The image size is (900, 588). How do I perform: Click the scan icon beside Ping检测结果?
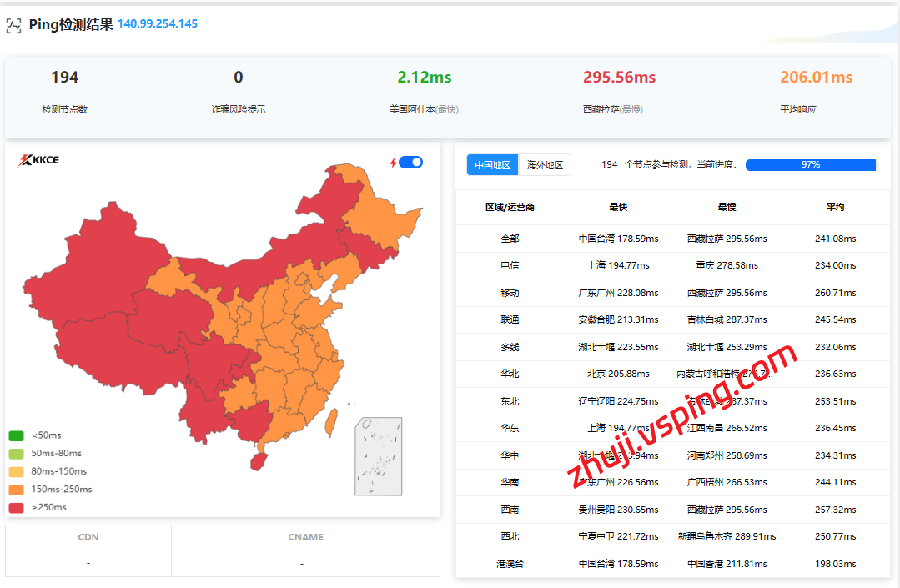(14, 25)
